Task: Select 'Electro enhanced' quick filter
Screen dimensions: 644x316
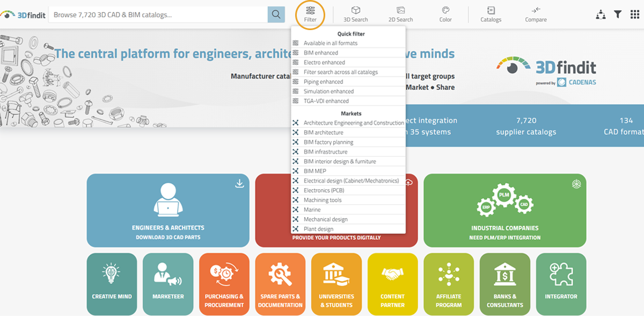Action: click(x=348, y=62)
